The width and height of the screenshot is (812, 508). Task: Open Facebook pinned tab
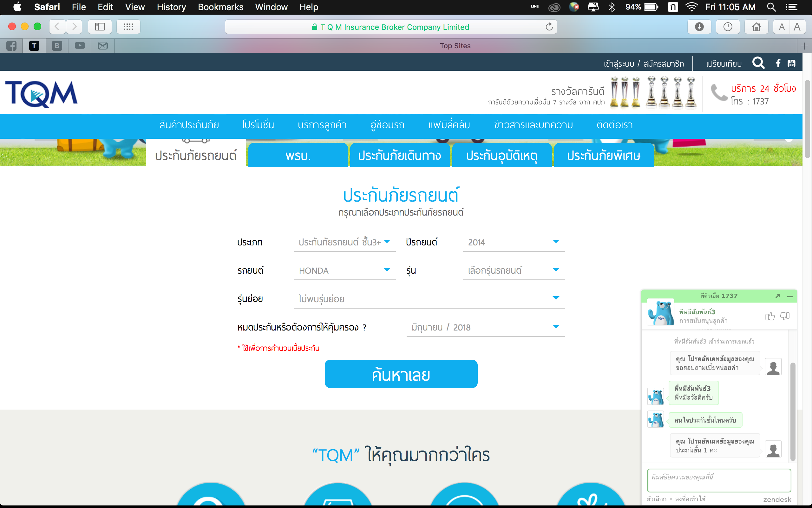pyautogui.click(x=11, y=46)
